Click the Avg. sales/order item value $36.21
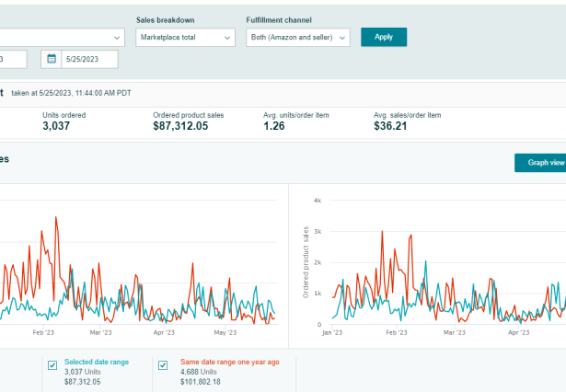 pyautogui.click(x=389, y=126)
